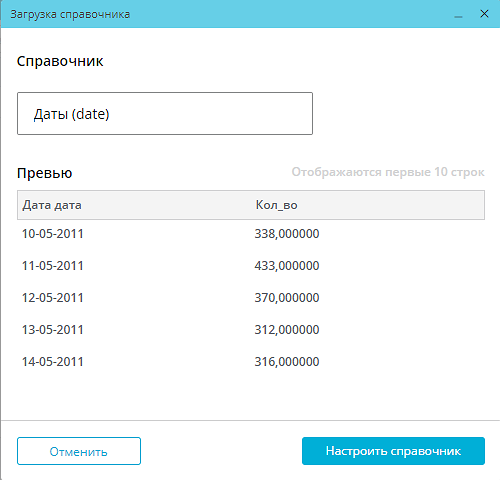Click the value 338,000000
Screen dimensions: 500x480
[287, 234]
